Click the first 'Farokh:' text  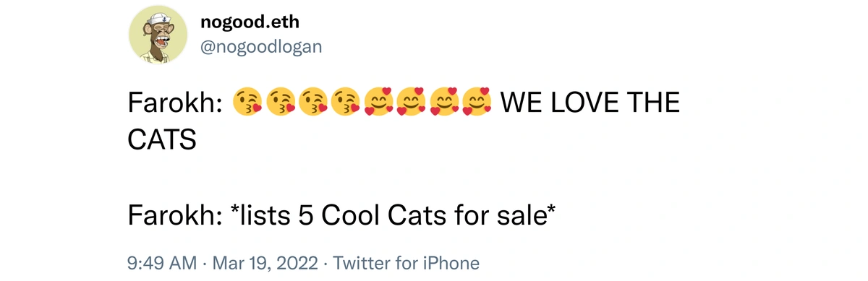[x=174, y=104]
